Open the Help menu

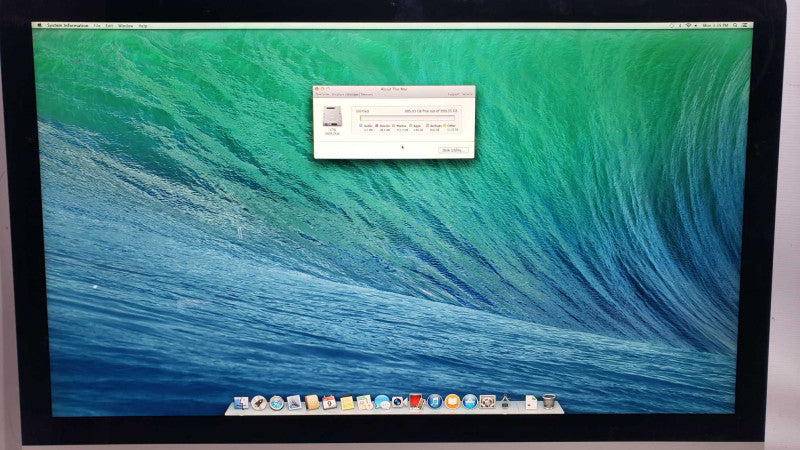point(143,26)
